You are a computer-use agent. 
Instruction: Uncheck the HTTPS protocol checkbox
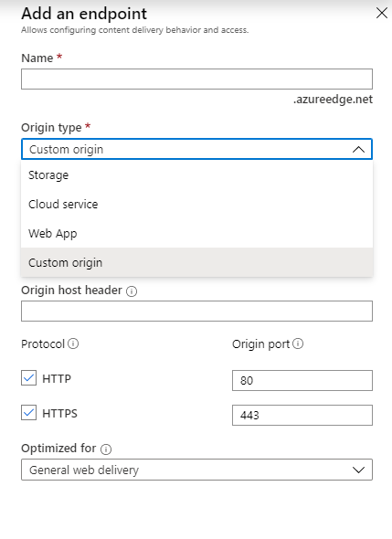[29, 413]
